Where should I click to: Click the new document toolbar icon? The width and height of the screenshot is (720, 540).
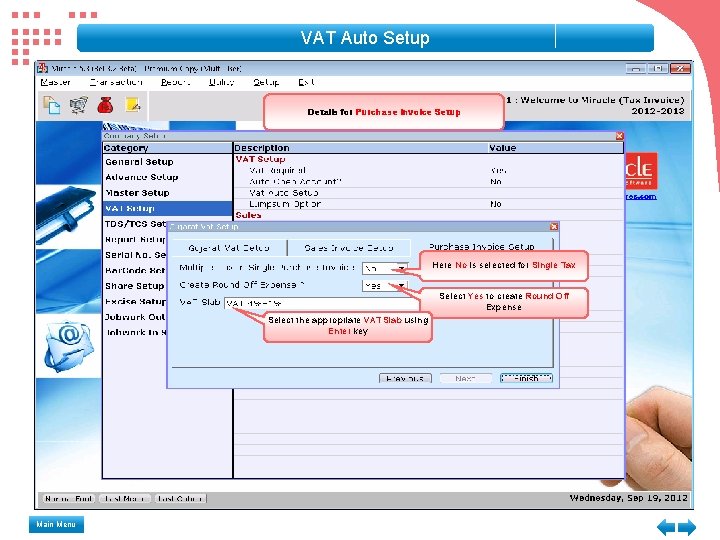[51, 105]
